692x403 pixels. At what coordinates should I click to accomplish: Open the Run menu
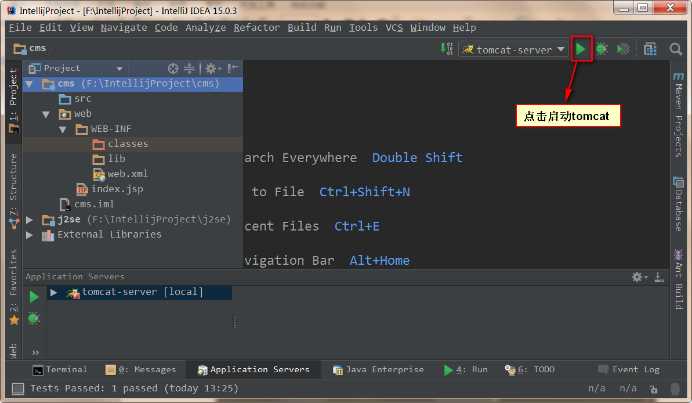pos(333,27)
